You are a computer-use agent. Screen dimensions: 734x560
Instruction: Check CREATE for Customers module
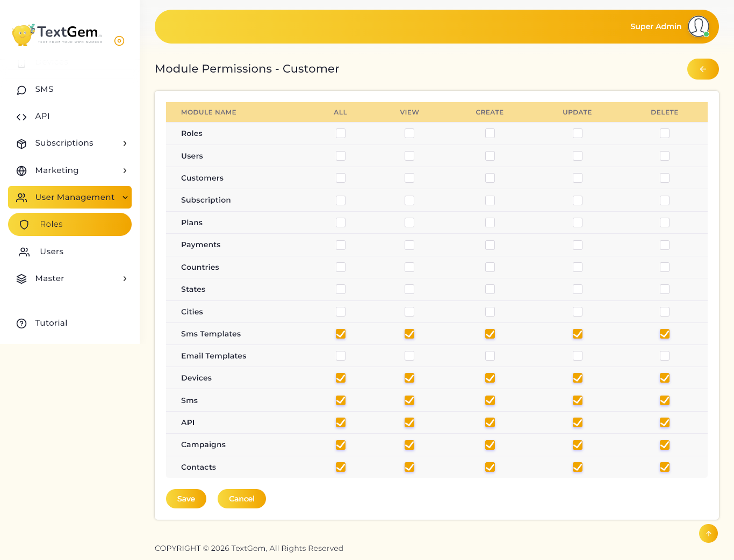click(x=490, y=178)
